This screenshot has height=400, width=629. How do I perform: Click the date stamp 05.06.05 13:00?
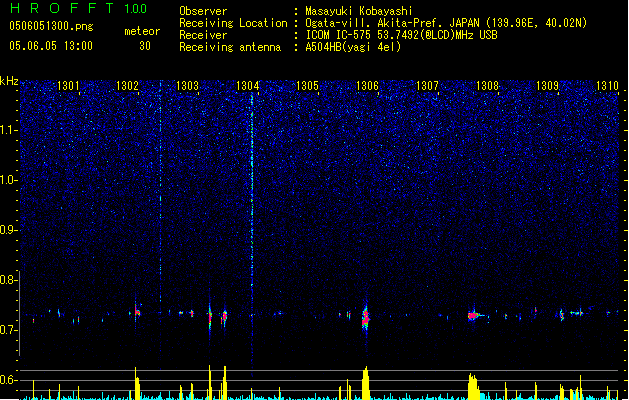(x=51, y=46)
